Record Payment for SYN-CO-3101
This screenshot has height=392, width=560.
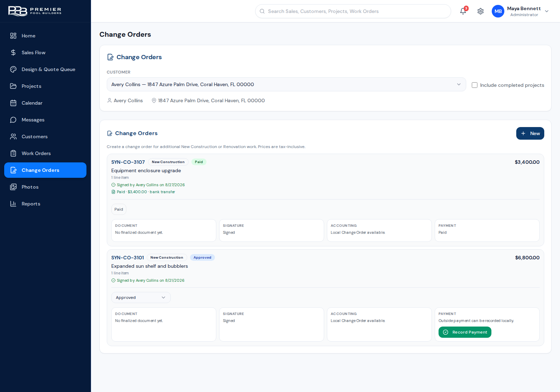pos(465,332)
